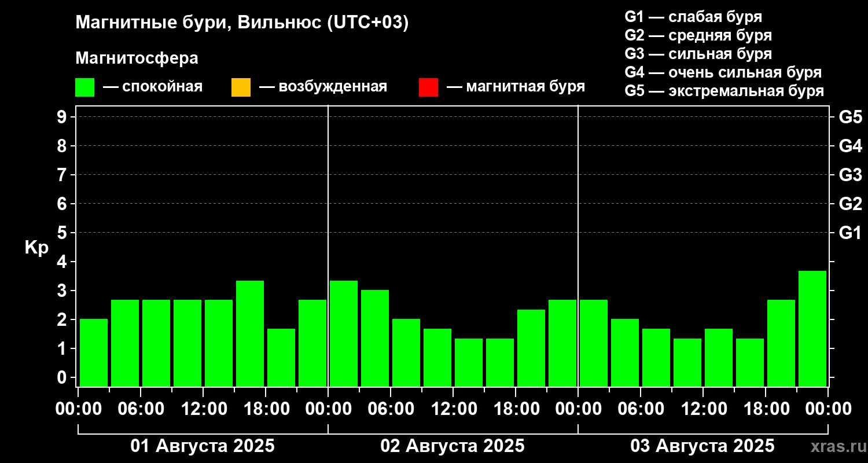Click the Kp axis value '0'
868x463 pixels.
63,377
